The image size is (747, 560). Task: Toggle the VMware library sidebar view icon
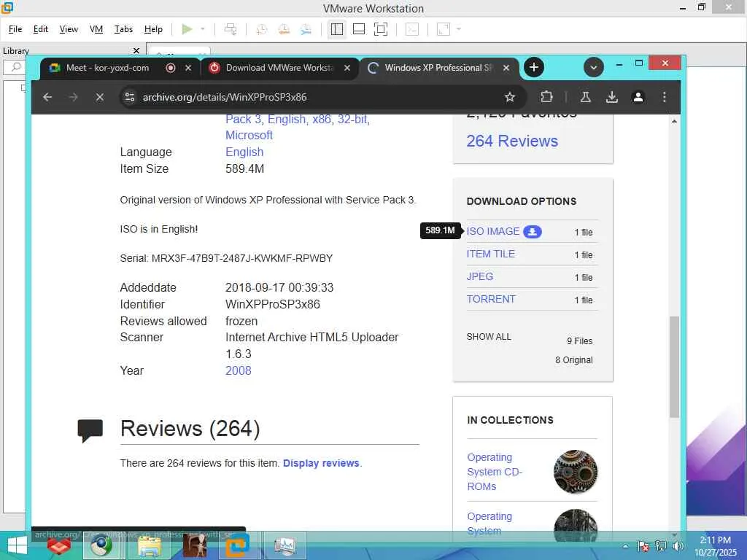point(337,29)
